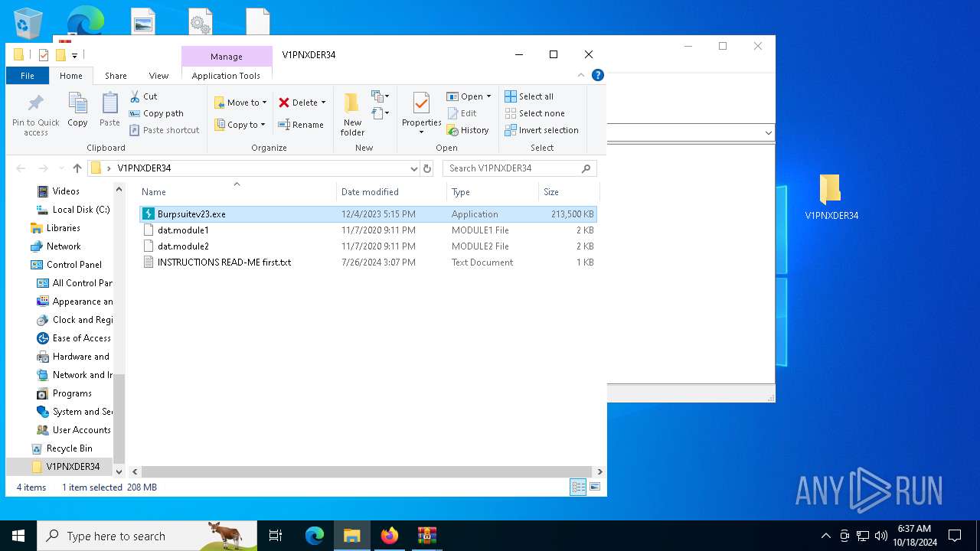Collapse the ribbon with the chevron

(581, 75)
